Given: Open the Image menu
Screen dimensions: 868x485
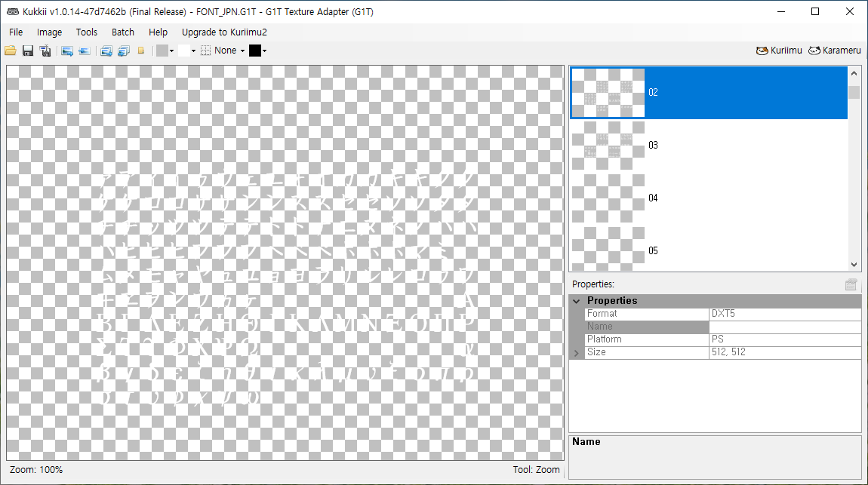Looking at the screenshot, I should pyautogui.click(x=49, y=32).
